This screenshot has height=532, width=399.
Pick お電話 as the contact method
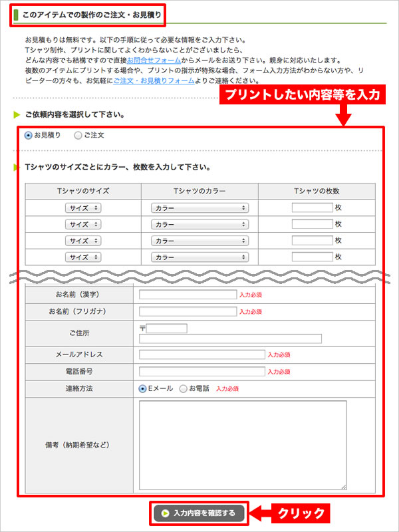point(184,388)
